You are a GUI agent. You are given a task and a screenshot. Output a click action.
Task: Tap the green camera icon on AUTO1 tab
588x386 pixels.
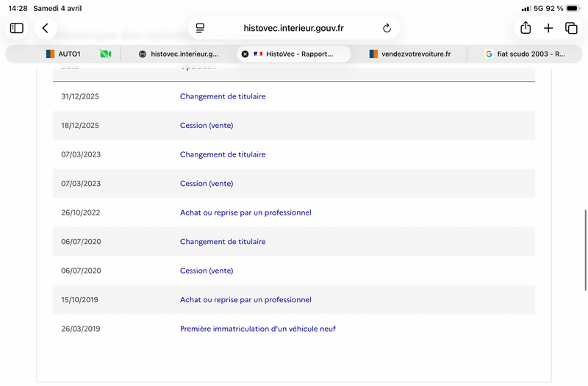[105, 54]
